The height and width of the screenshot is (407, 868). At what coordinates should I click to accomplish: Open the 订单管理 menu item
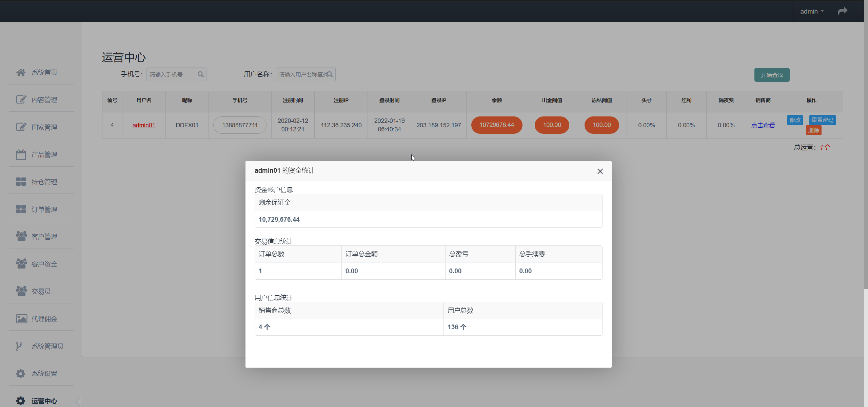click(x=44, y=209)
